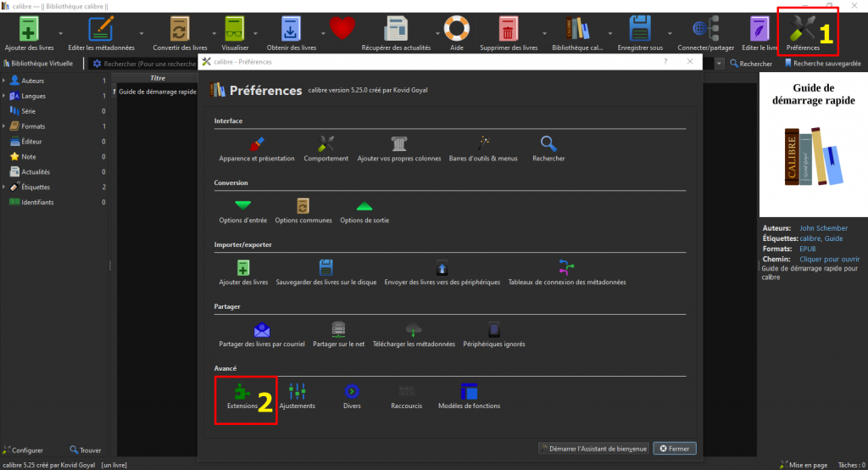Screen dimensions: 868x470
Task: Open Préférences from main toolbar
Action: pos(803,34)
